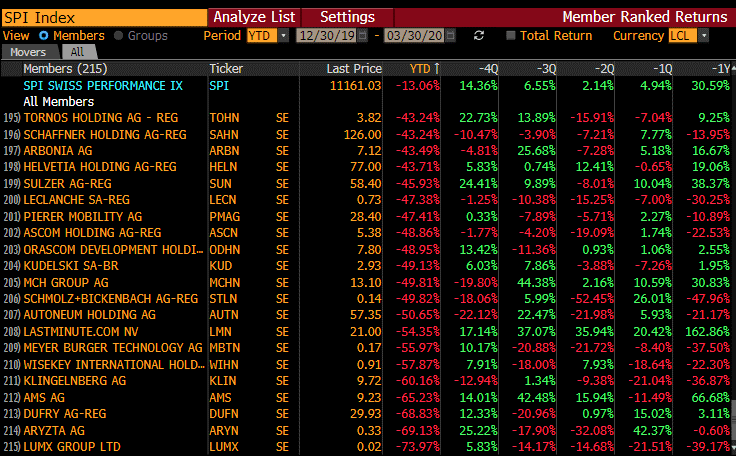736x456 pixels.
Task: Open the Settings menu
Action: click(x=347, y=17)
